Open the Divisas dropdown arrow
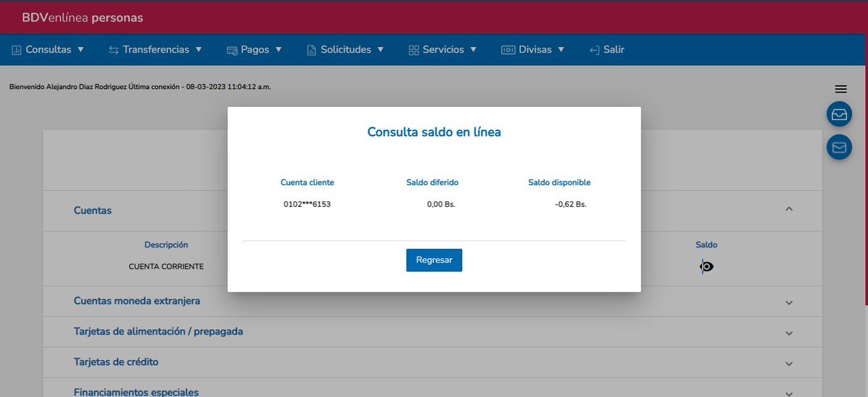This screenshot has height=397, width=868. pyautogui.click(x=561, y=50)
